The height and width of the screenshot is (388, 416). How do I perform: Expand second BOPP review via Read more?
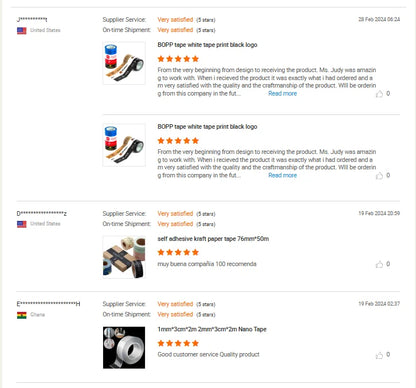point(282,175)
